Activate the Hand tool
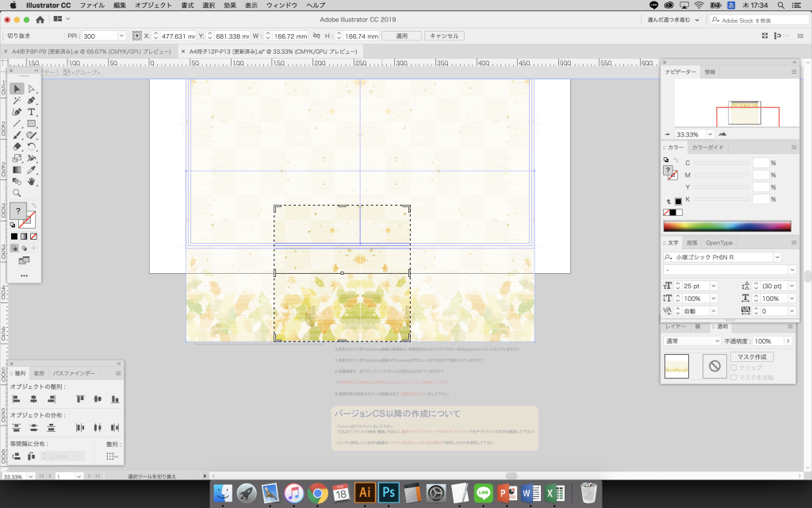This screenshot has width=812, height=508. click(x=32, y=181)
